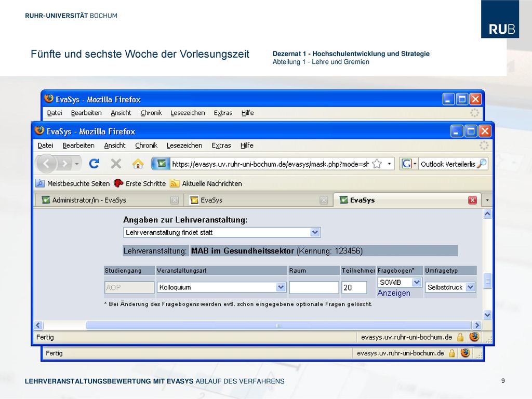Click the Back navigation arrow button
Viewport: 532px width, 399px height.
click(x=46, y=164)
